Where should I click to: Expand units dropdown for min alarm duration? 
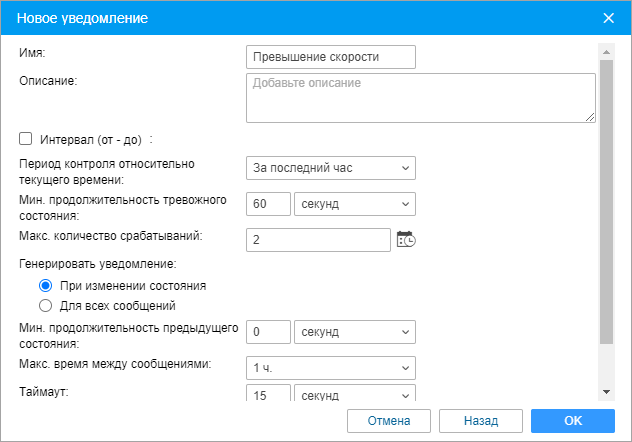coord(355,204)
